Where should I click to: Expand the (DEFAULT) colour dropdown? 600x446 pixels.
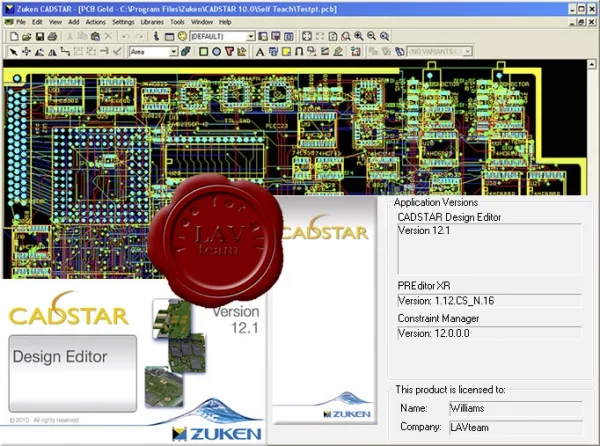(x=251, y=36)
